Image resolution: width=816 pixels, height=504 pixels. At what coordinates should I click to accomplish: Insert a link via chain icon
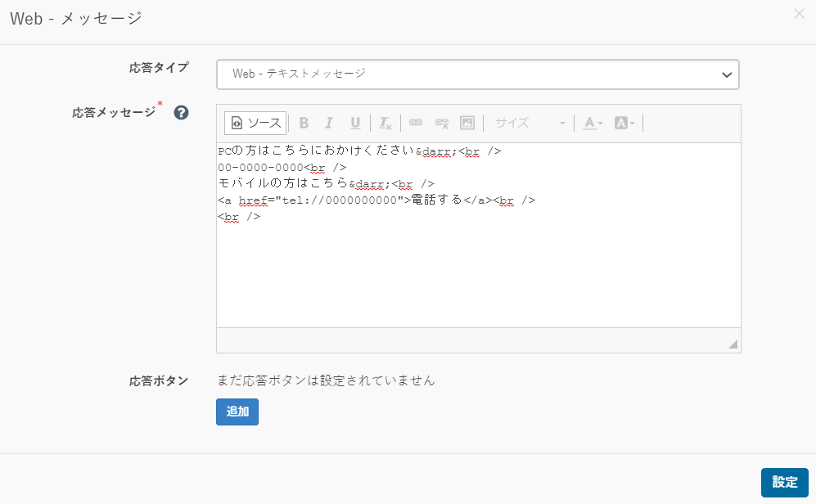tap(415, 123)
